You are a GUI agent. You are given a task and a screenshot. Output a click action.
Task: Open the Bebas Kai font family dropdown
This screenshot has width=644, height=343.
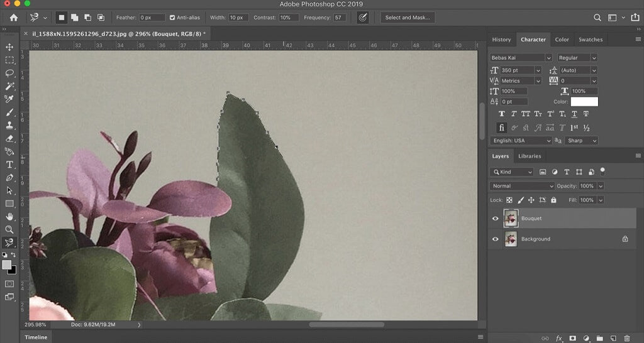click(548, 58)
